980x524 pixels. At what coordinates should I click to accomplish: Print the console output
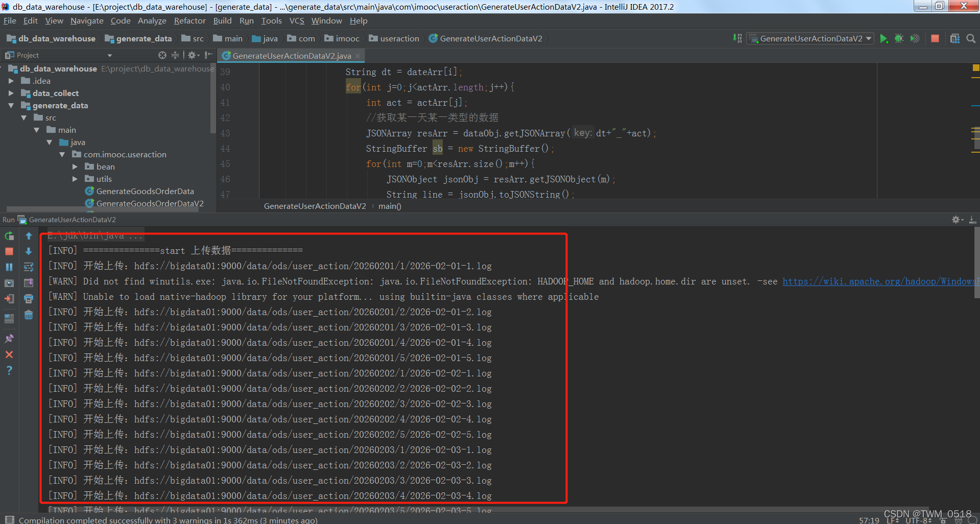(x=29, y=299)
